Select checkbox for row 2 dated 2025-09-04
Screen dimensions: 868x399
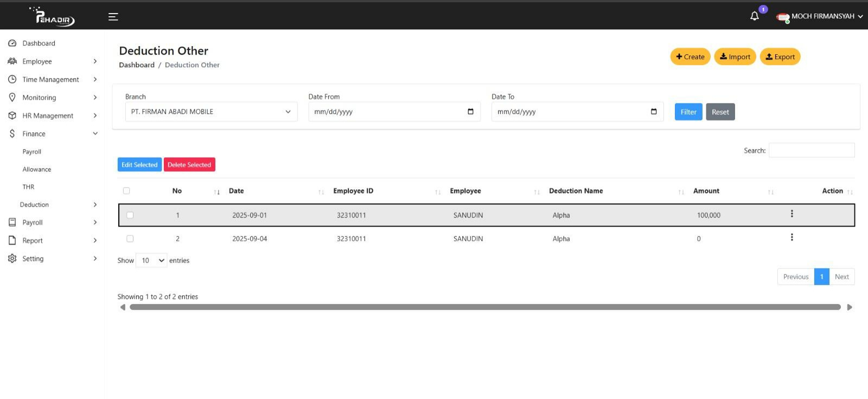pyautogui.click(x=130, y=239)
